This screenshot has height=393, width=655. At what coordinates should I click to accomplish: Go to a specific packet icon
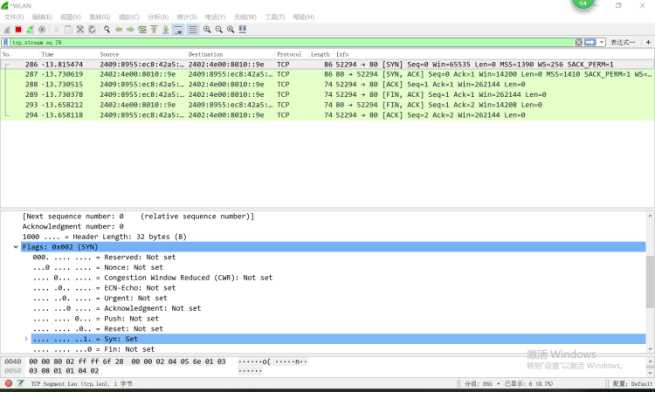(x=142, y=29)
